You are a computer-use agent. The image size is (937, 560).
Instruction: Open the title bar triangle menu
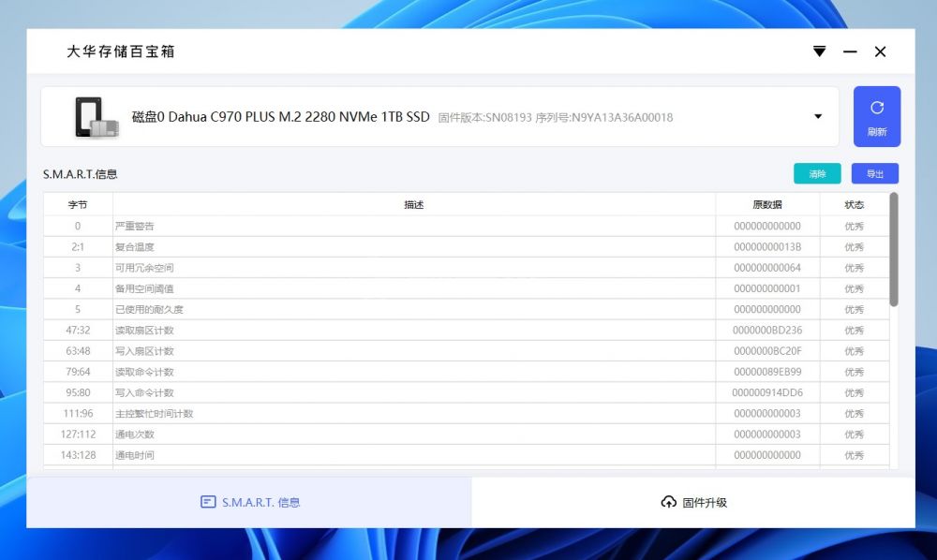pyautogui.click(x=819, y=52)
